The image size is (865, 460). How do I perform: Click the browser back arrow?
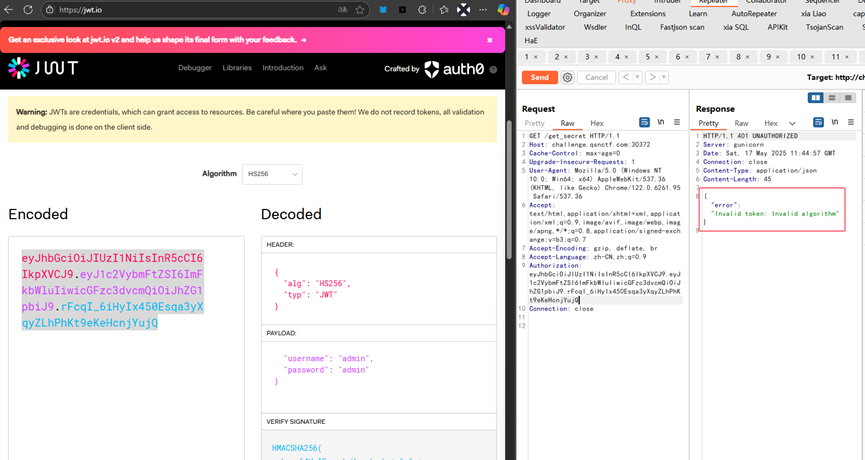pyautogui.click(x=8, y=10)
